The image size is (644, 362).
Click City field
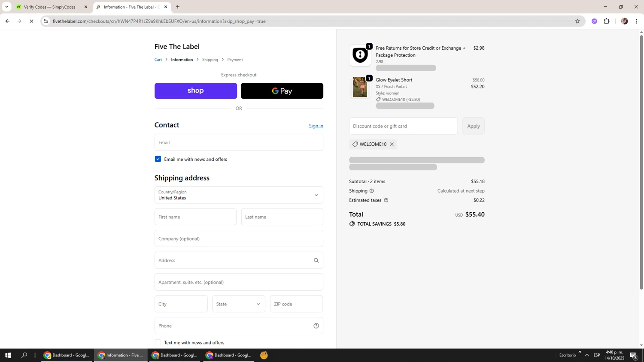[181, 304]
